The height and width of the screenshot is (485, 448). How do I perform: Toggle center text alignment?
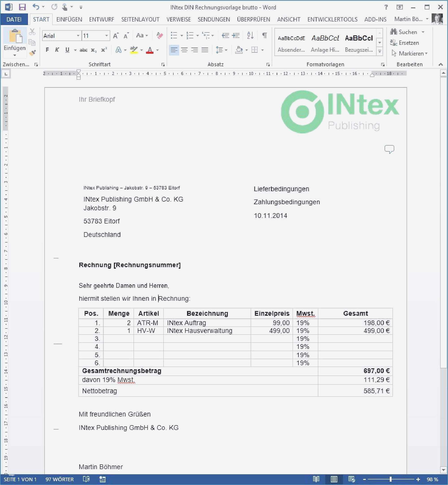(185, 50)
